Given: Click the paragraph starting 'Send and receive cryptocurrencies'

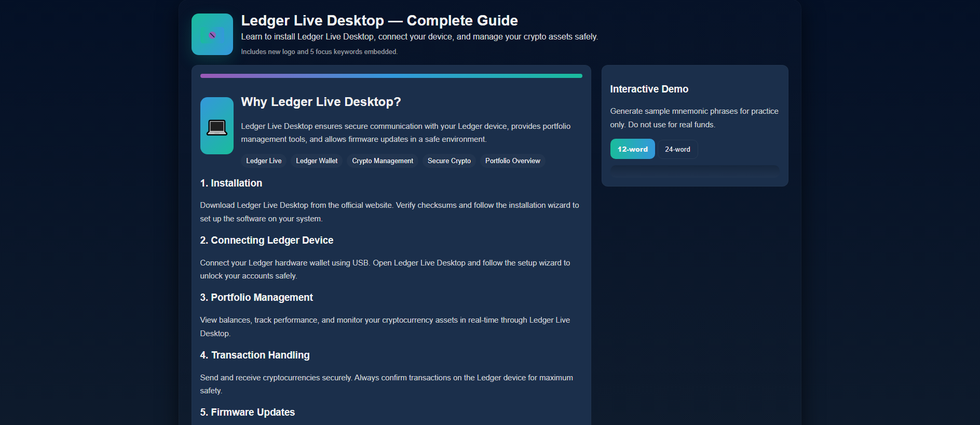Looking at the screenshot, I should 387,384.
